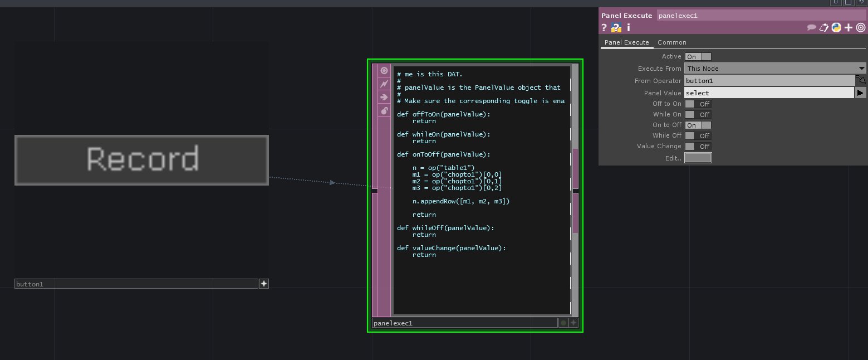Enable the Value Change toggle

698,147
